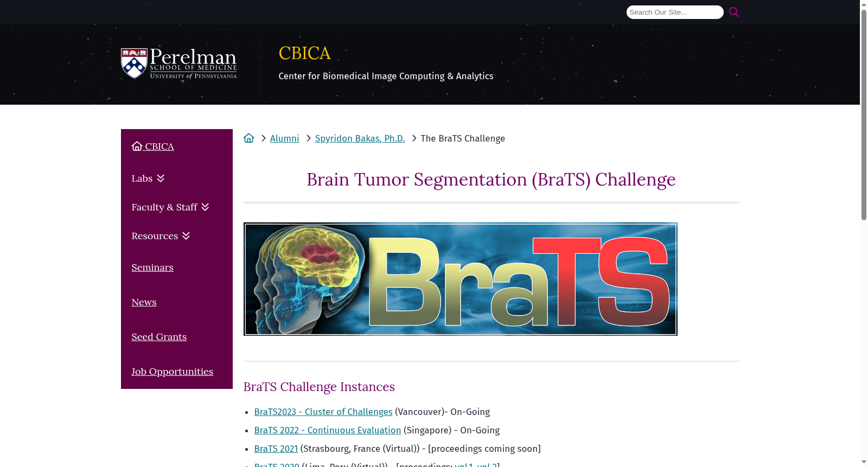Image resolution: width=868 pixels, height=467 pixels.
Task: Click the CBICA site title
Action: [x=304, y=53]
